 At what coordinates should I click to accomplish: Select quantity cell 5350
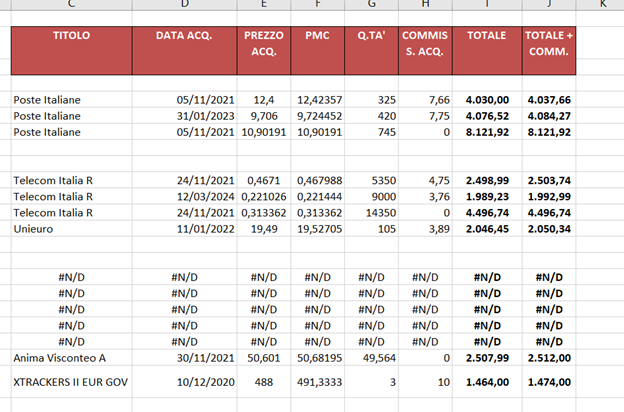(371, 180)
